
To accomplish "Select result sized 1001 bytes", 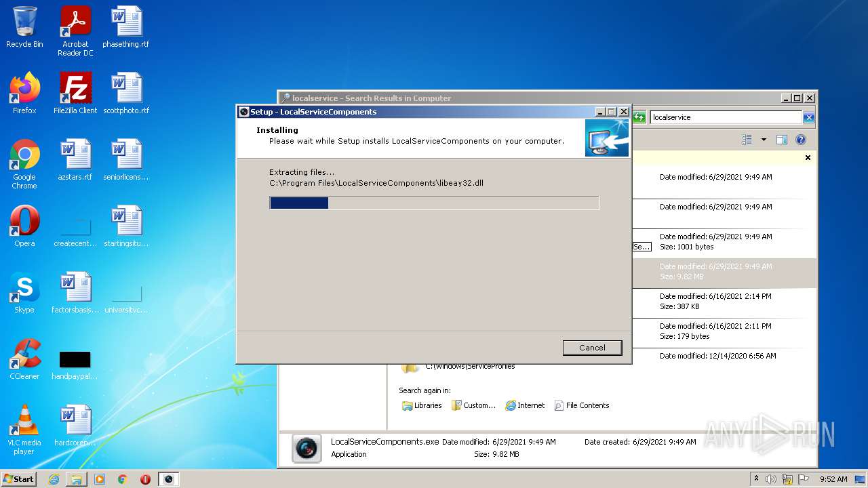I will pos(724,243).
